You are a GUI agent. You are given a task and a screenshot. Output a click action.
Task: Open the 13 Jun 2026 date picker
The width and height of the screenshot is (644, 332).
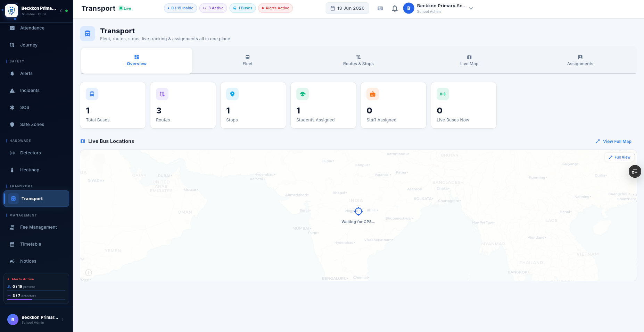[x=347, y=8]
